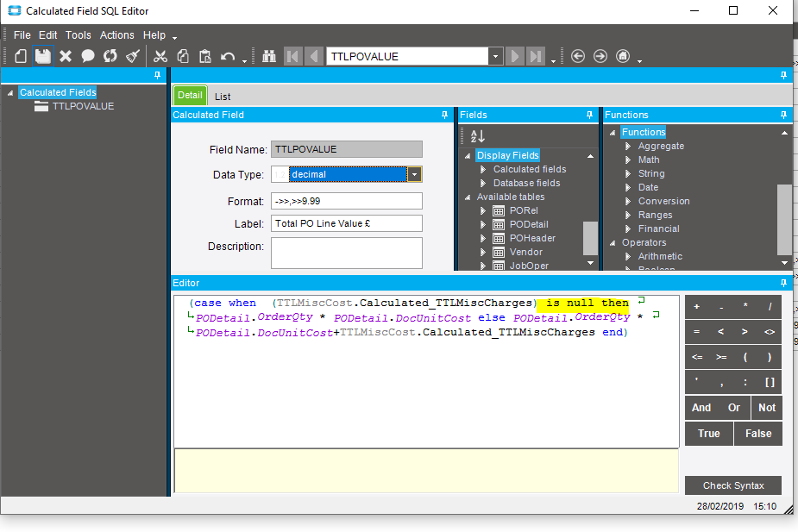This screenshot has height=532, width=798.
Task: Open the Data Type dropdown
Action: tap(415, 174)
